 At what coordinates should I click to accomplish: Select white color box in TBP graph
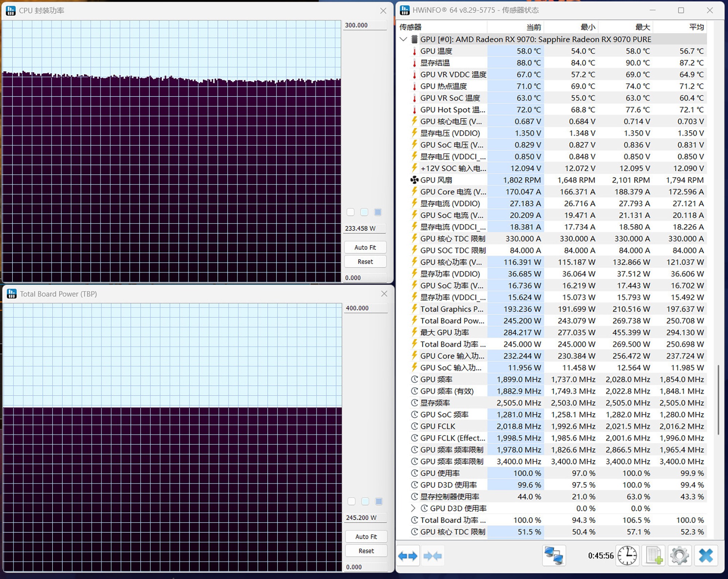click(x=351, y=502)
